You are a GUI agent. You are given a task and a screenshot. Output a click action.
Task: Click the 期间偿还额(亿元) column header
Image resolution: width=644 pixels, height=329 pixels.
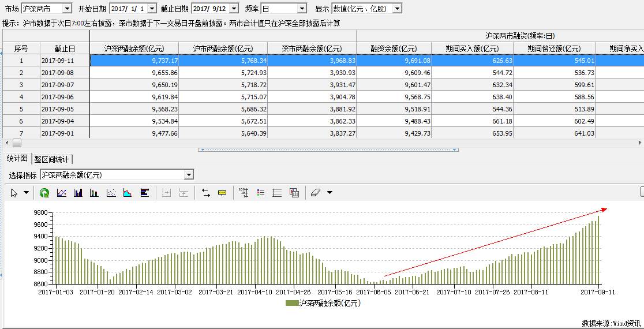(554, 48)
